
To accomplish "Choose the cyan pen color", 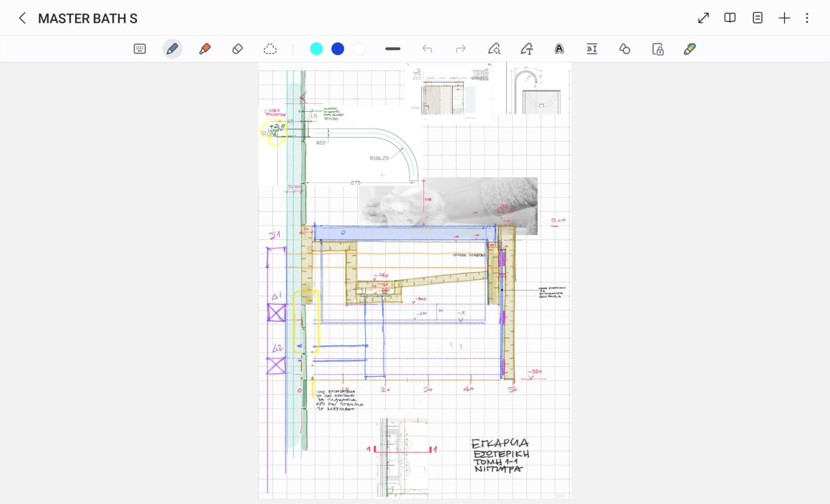I will [316, 49].
